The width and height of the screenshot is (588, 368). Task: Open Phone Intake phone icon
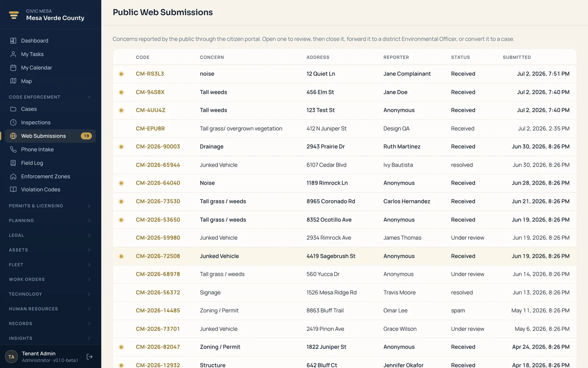(x=13, y=149)
